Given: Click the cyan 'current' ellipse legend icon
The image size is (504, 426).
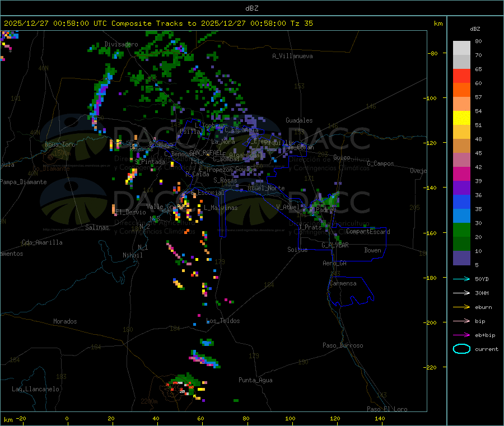Looking at the screenshot, I should [461, 349].
